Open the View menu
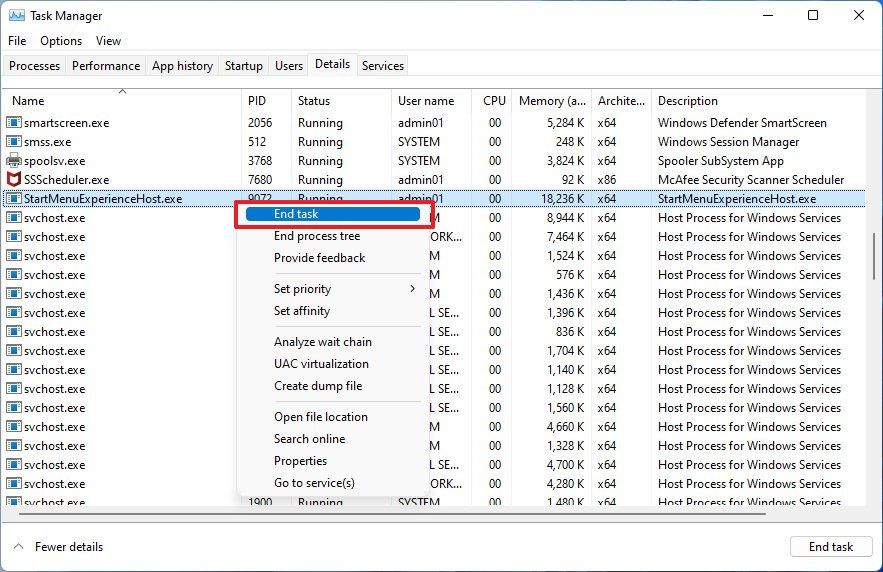Image resolution: width=883 pixels, height=572 pixels. [108, 41]
